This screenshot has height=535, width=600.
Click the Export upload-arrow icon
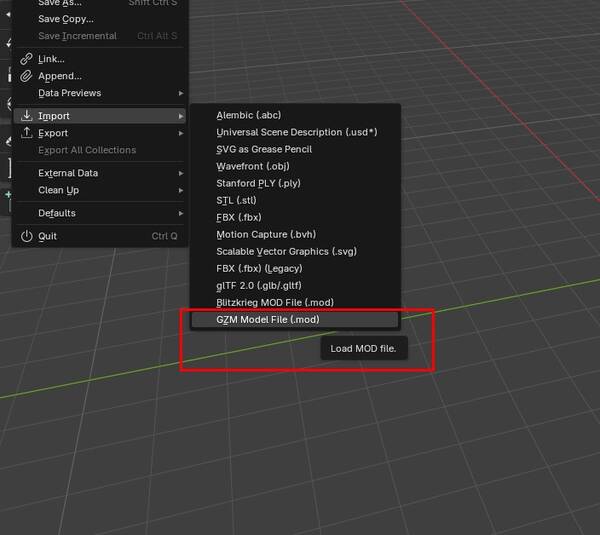click(26, 132)
